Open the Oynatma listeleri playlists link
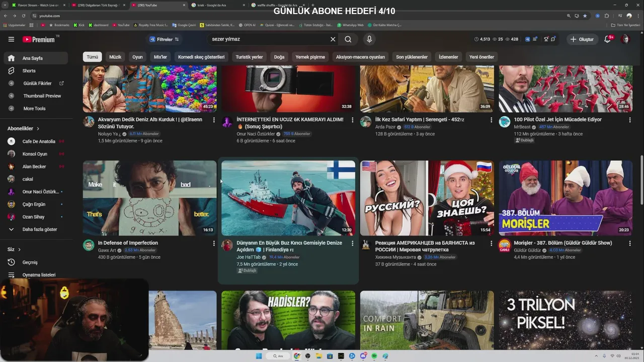This screenshot has height=362, width=644. pos(39,275)
